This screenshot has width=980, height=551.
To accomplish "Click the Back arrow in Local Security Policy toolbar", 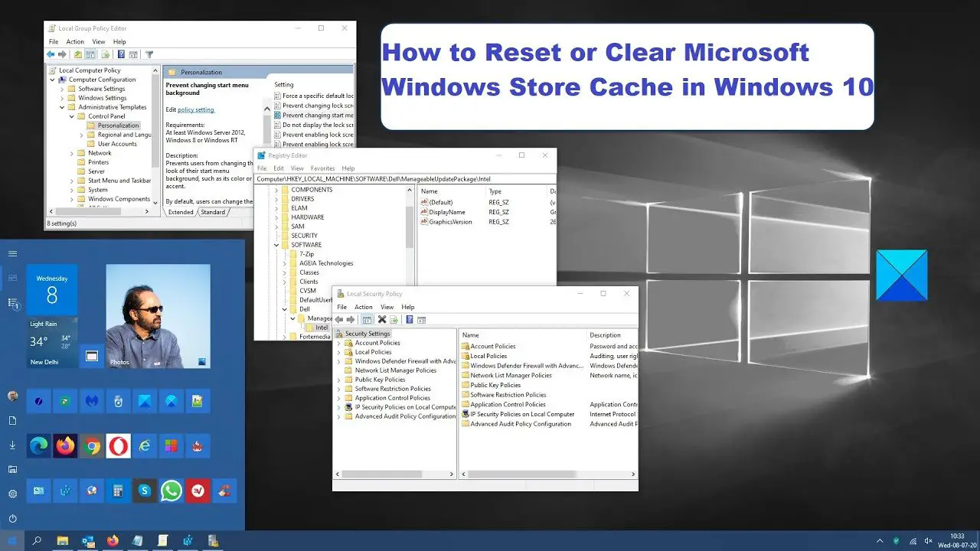I will [338, 319].
